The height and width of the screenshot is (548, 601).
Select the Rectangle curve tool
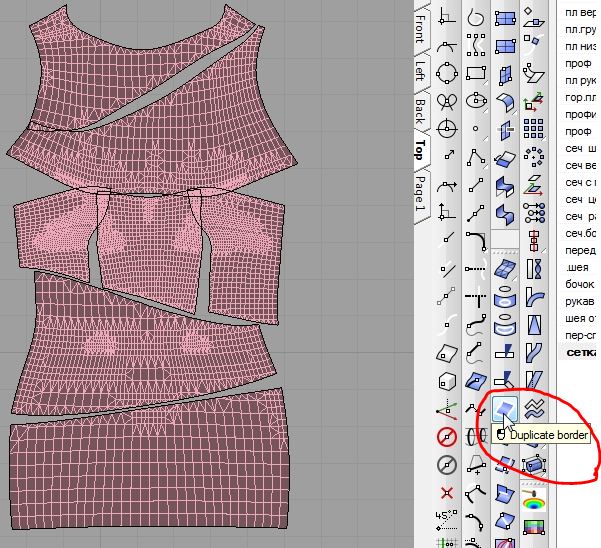coord(476,72)
